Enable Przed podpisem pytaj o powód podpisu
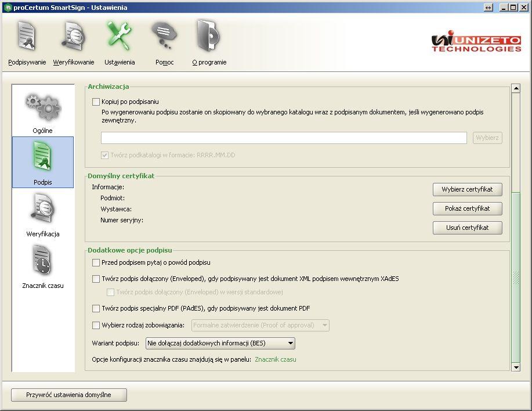Viewport: 532px width, 411px height. click(96, 263)
